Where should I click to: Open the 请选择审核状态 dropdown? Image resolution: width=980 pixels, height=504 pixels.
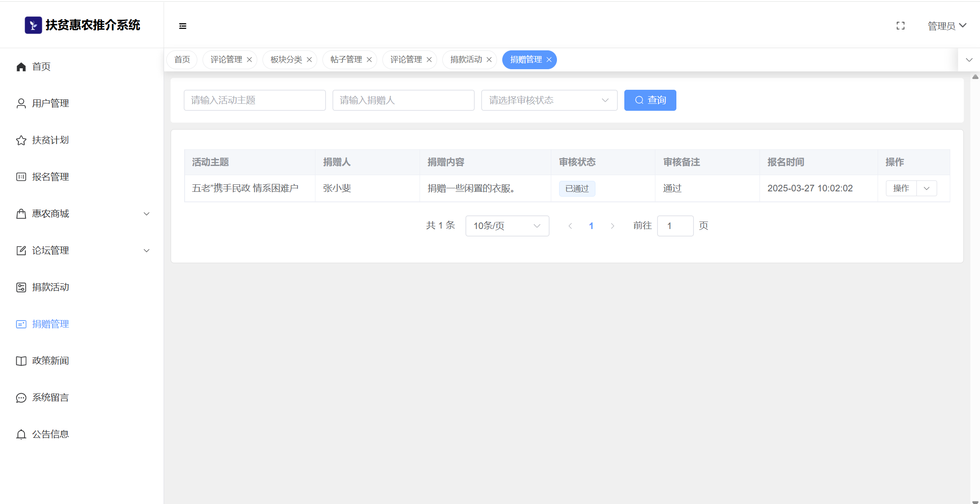pyautogui.click(x=549, y=100)
